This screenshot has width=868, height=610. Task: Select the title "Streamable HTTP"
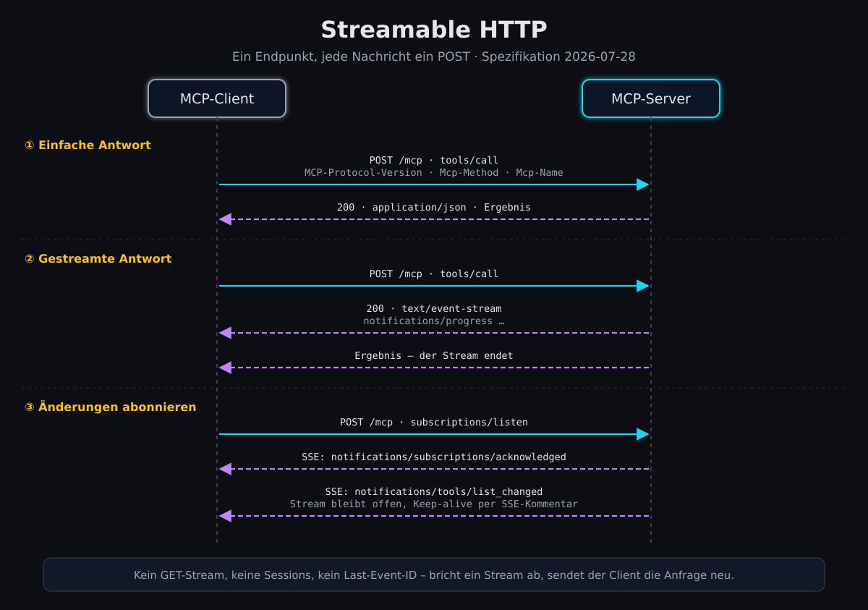coord(434,30)
